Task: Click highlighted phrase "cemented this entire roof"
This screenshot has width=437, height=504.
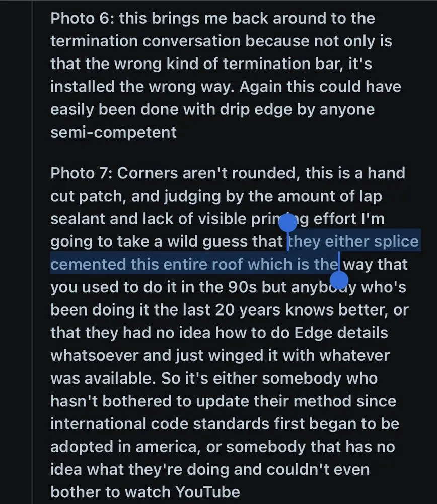Action: (x=146, y=265)
